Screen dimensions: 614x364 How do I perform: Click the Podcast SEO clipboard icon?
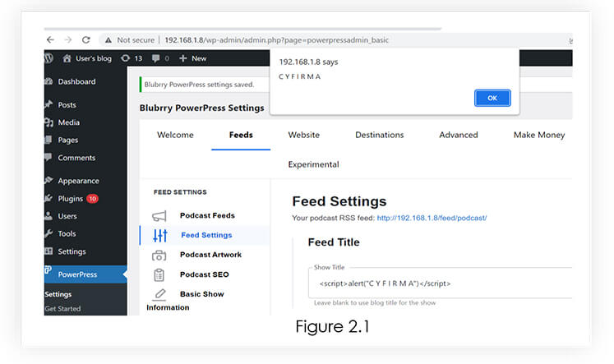click(159, 274)
